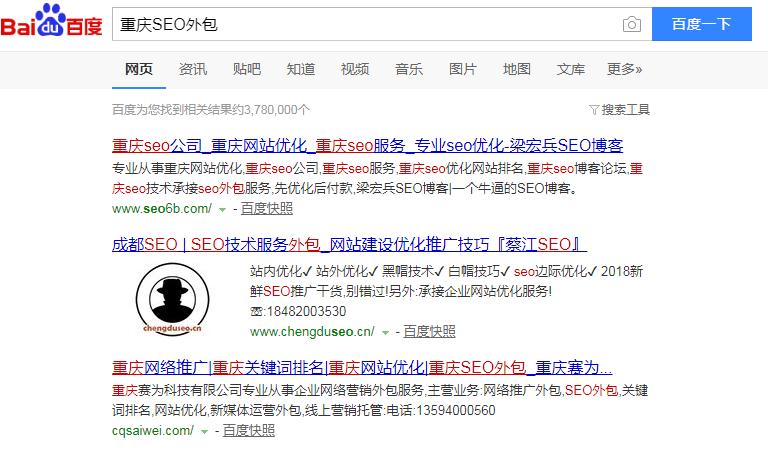Expand dropdown arrow next to www.seo6b.com
This screenshot has height=455, width=768.
pos(222,210)
